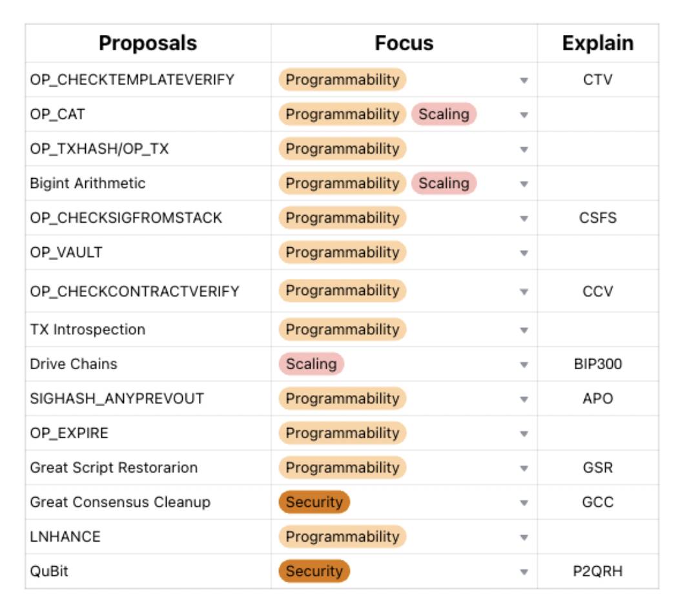The image size is (700, 612).
Task: Select the Scaling tag for Drive Chains
Action: coord(311,364)
